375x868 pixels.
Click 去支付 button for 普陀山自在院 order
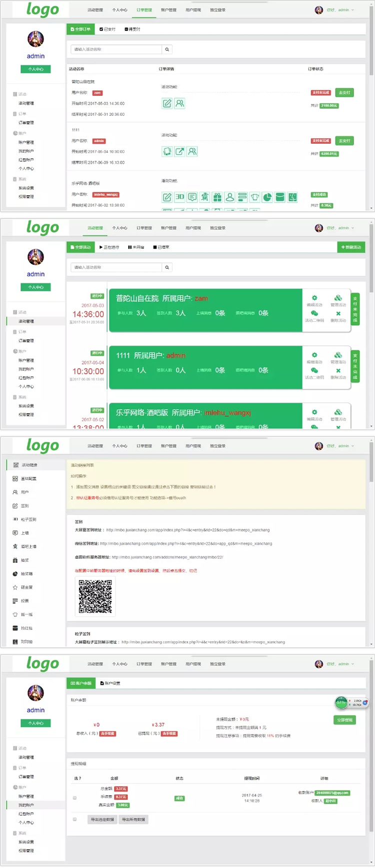pyautogui.click(x=344, y=92)
